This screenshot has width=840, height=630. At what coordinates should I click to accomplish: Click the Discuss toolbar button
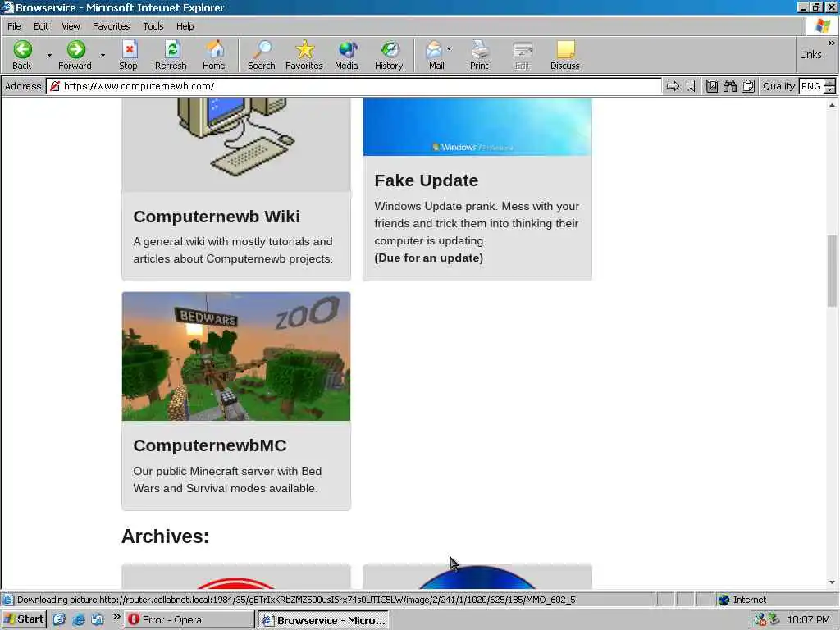pos(565,55)
